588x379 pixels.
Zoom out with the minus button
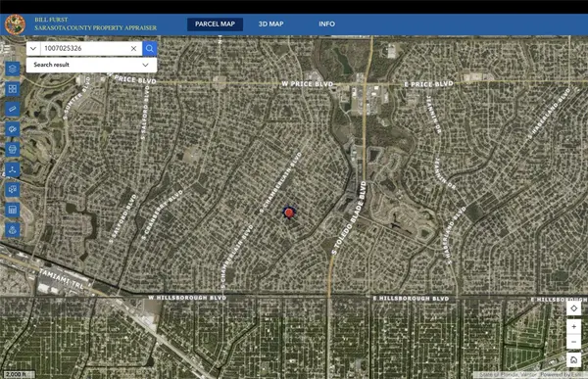pyautogui.click(x=573, y=342)
